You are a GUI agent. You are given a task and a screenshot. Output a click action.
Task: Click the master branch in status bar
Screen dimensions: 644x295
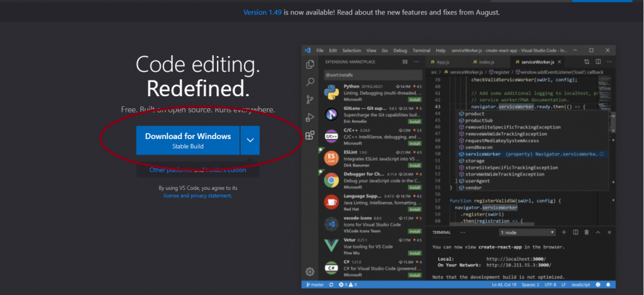[x=314, y=285]
